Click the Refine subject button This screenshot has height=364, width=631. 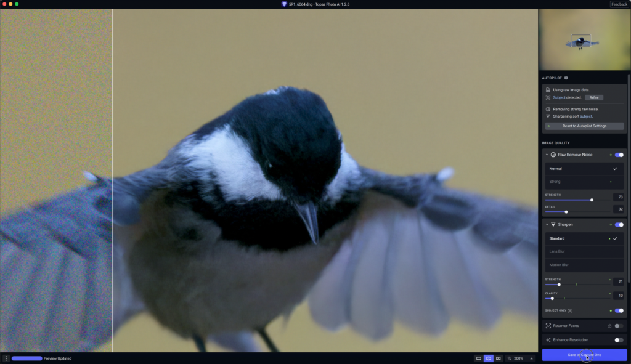[594, 97]
